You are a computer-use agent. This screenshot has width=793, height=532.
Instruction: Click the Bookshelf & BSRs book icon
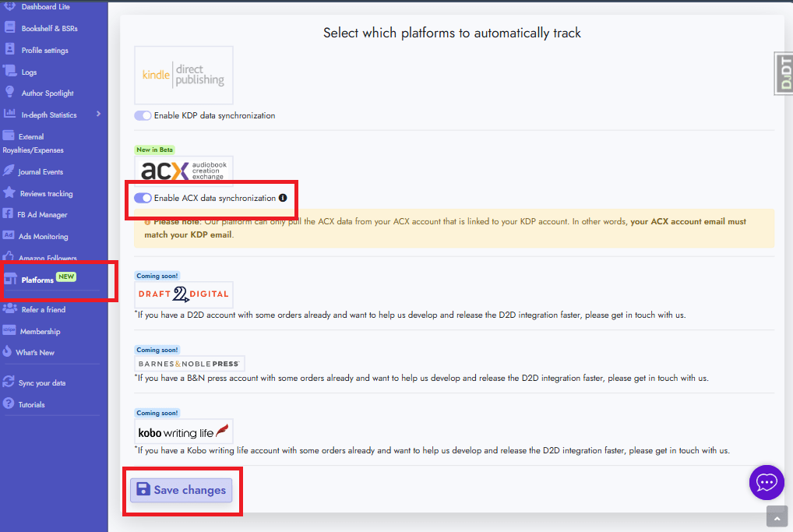(9, 27)
